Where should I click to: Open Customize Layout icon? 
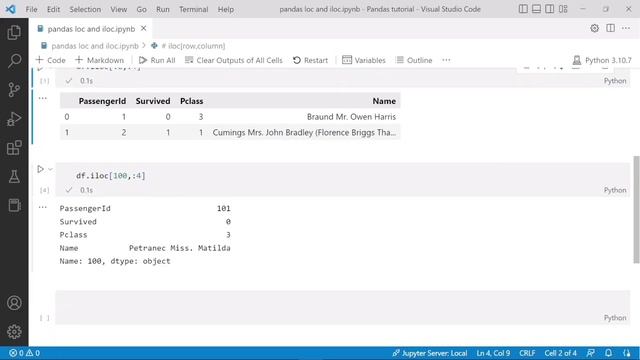point(563,9)
